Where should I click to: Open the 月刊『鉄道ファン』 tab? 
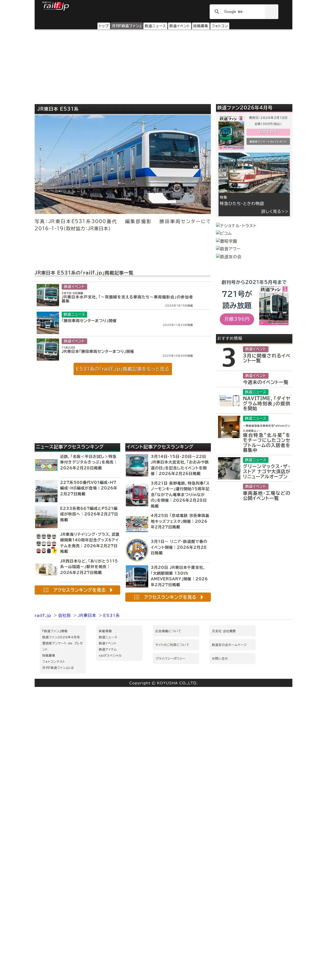[126, 26]
